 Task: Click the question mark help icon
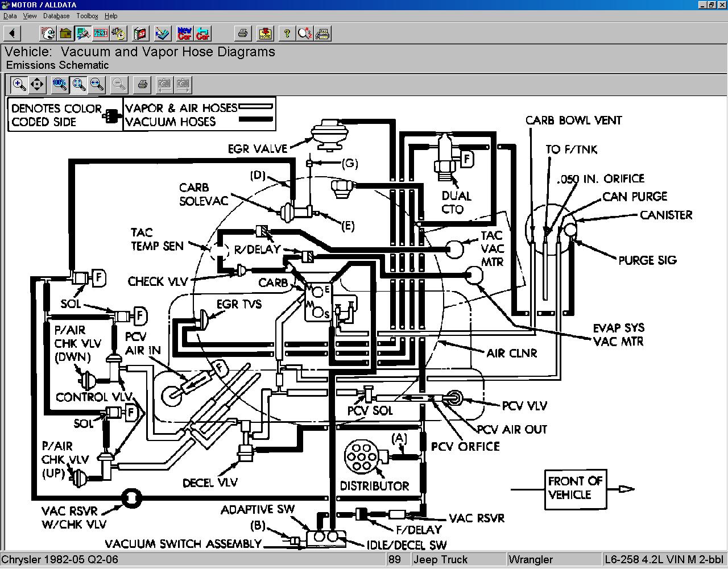287,34
